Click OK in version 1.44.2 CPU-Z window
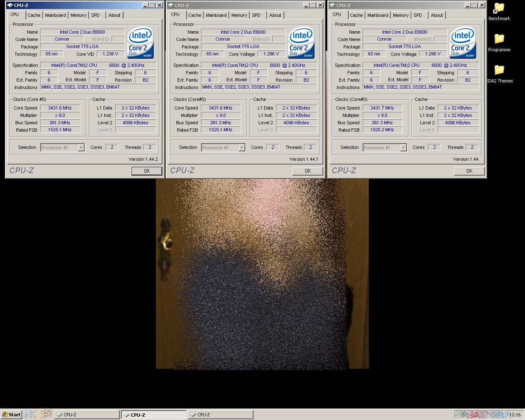The width and height of the screenshot is (525, 420). (x=147, y=171)
